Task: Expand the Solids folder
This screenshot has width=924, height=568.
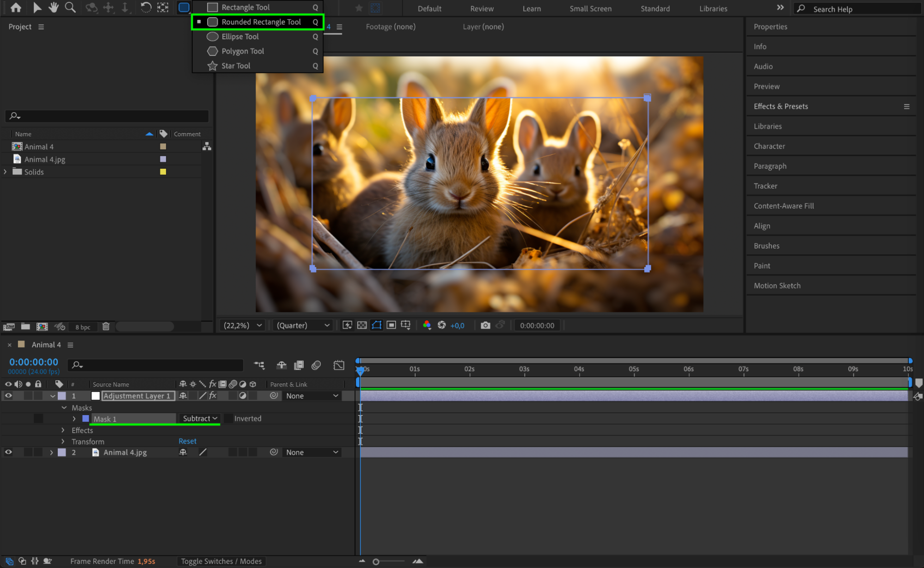Action: 6,171
